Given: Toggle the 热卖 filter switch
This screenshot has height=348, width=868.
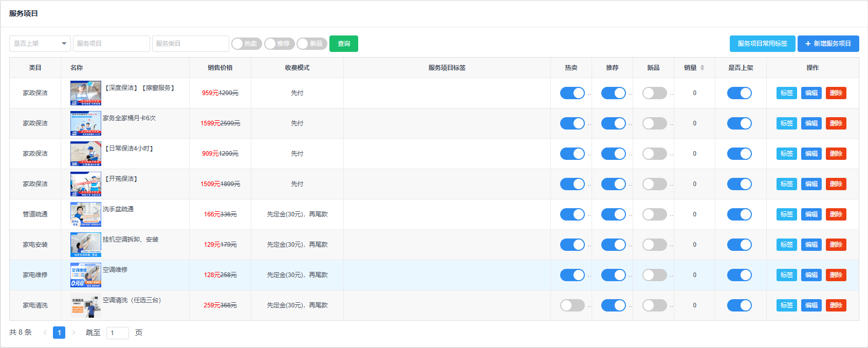Looking at the screenshot, I should (x=246, y=44).
